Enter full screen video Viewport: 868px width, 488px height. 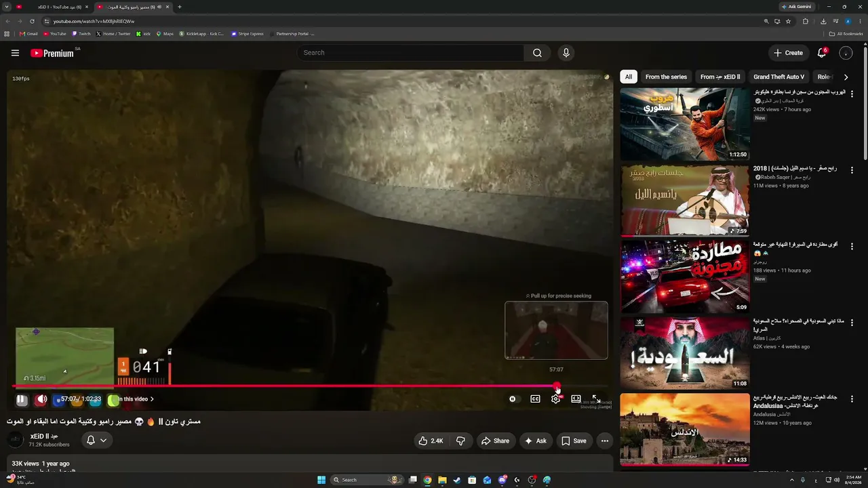pyautogui.click(x=596, y=399)
